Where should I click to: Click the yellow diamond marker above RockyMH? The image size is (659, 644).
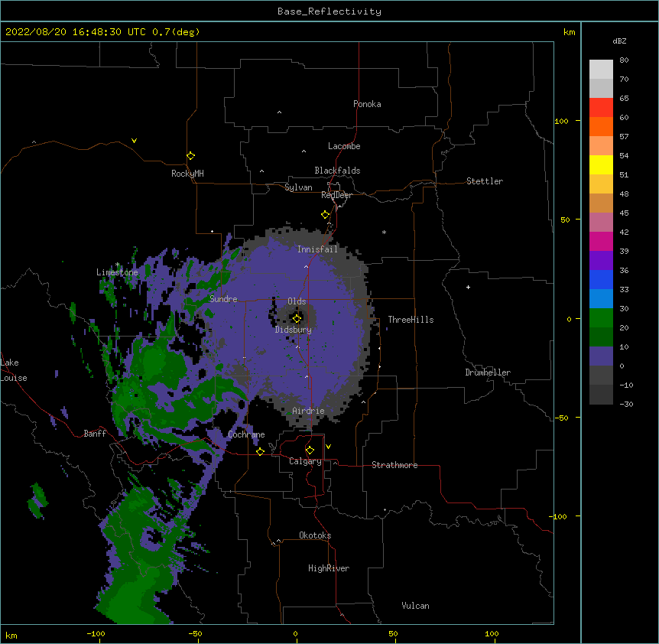(x=191, y=156)
